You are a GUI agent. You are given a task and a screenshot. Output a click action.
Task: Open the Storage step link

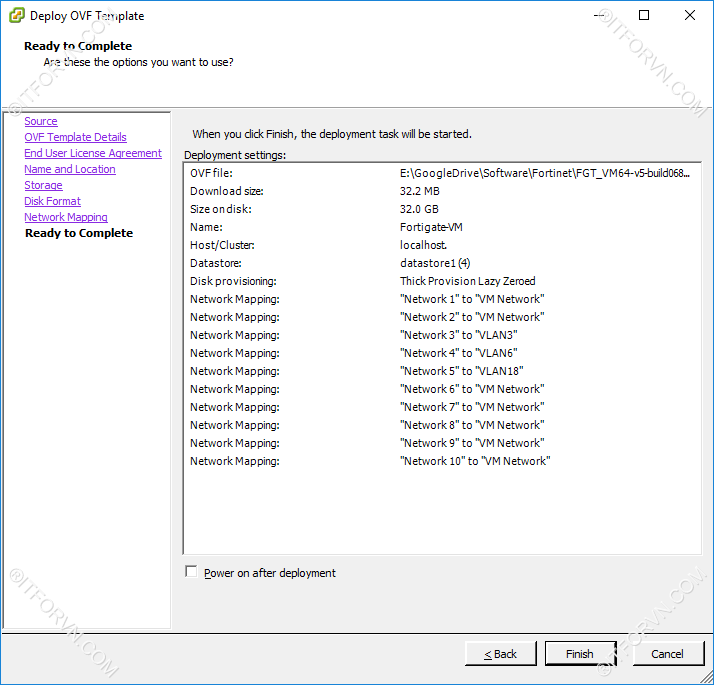pos(43,185)
